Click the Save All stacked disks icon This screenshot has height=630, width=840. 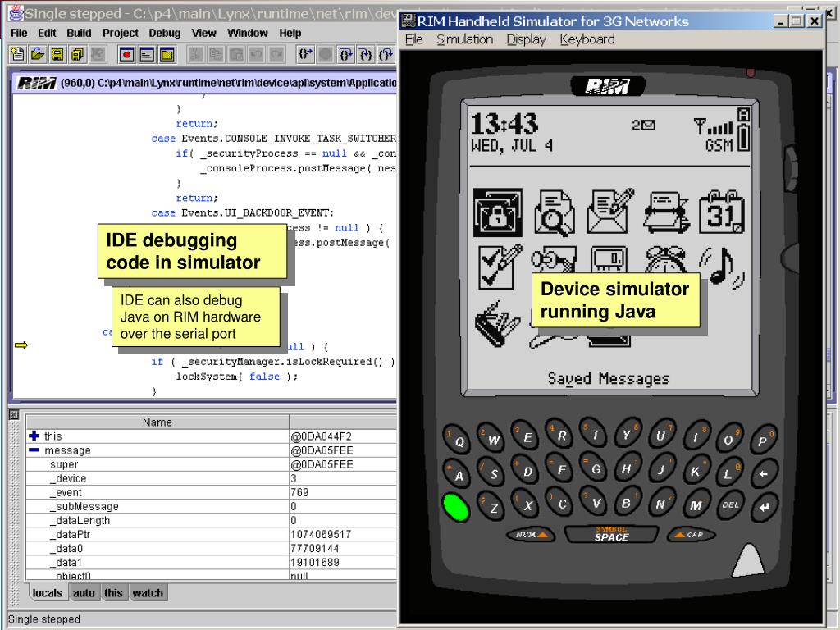[x=78, y=53]
